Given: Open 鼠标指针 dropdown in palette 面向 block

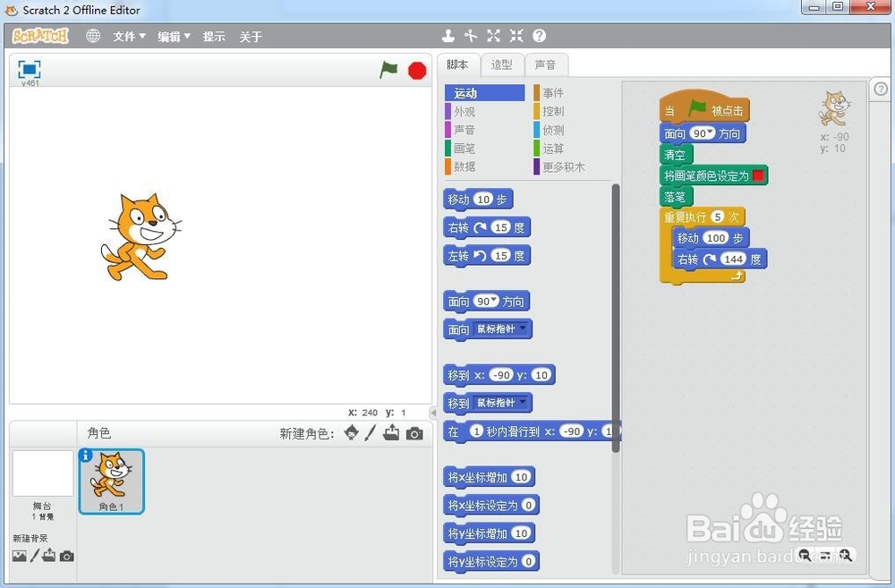Looking at the screenshot, I should coord(523,328).
